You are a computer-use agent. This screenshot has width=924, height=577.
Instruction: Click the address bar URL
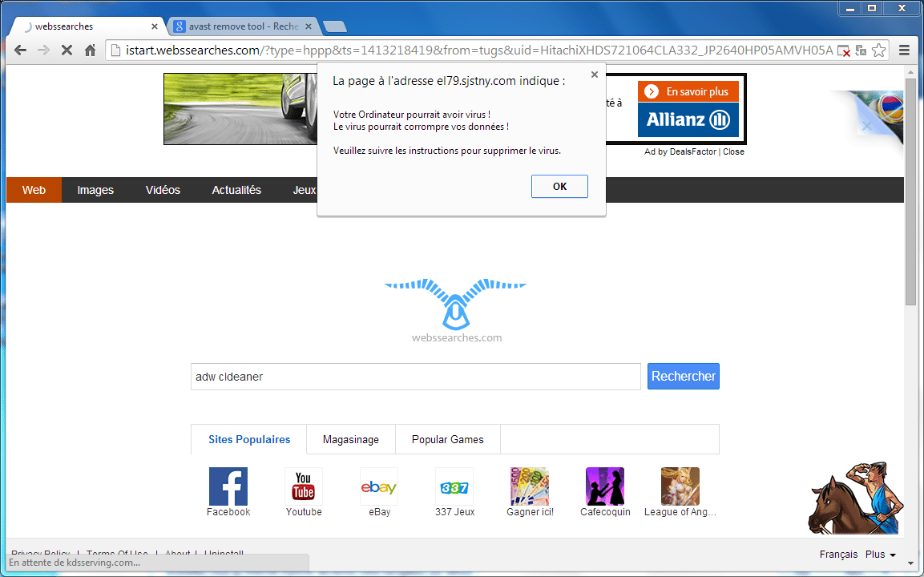coord(479,50)
